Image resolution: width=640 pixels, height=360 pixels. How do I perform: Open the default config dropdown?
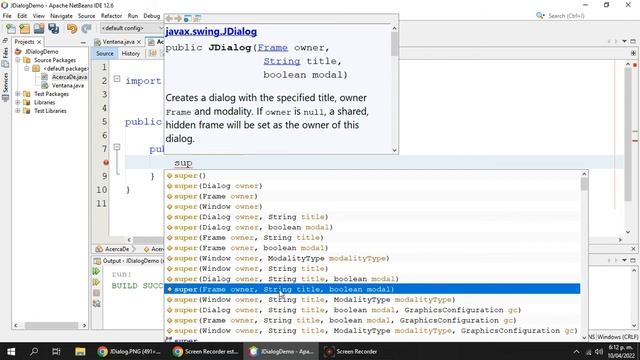coord(131,28)
